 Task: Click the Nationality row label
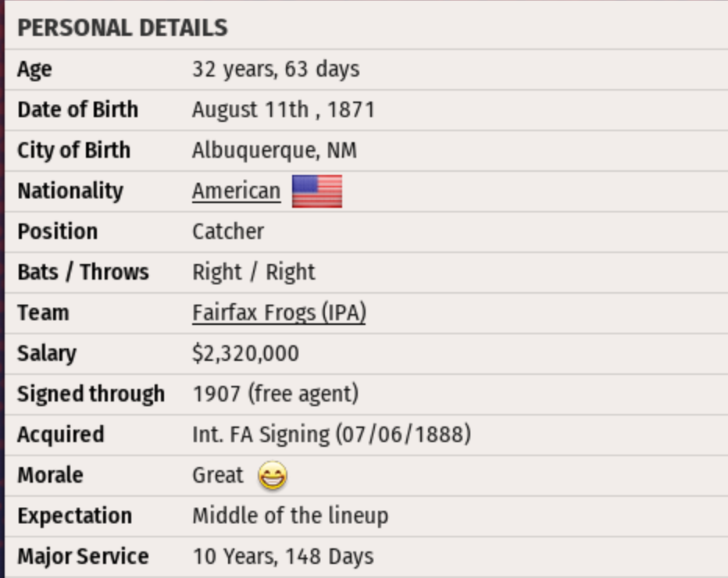[70, 191]
